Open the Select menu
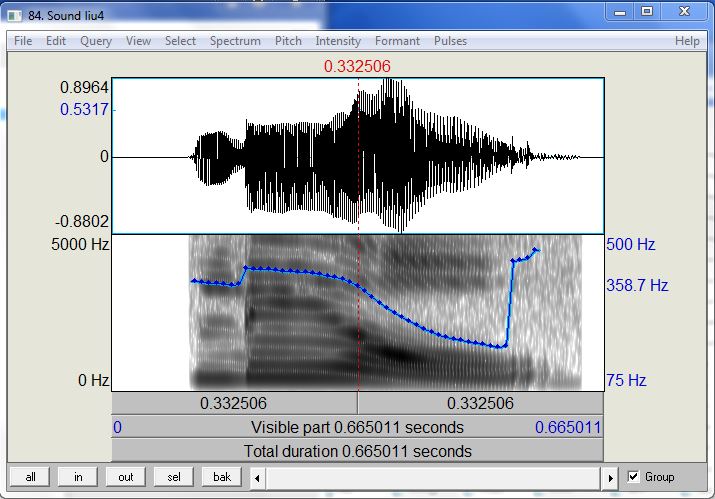This screenshot has height=499, width=715. pos(180,41)
